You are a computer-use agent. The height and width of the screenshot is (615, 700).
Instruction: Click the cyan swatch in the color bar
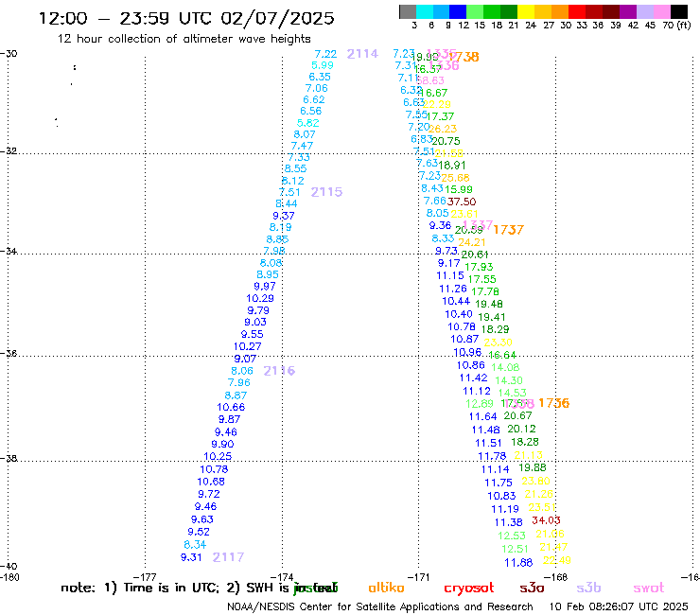click(425, 12)
